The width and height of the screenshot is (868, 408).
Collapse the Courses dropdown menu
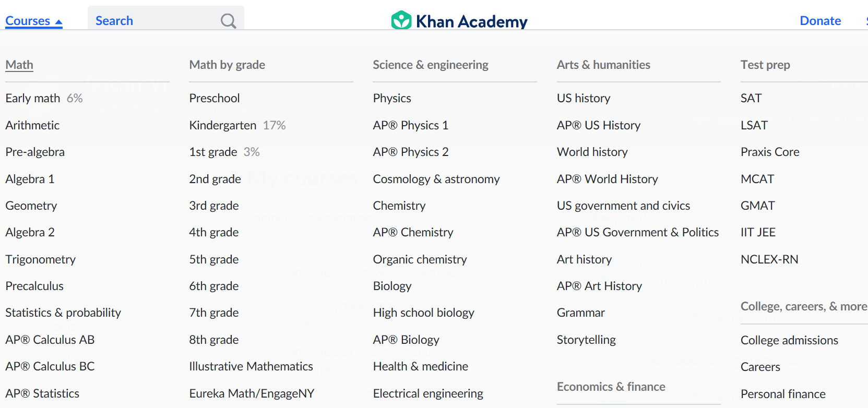point(33,21)
